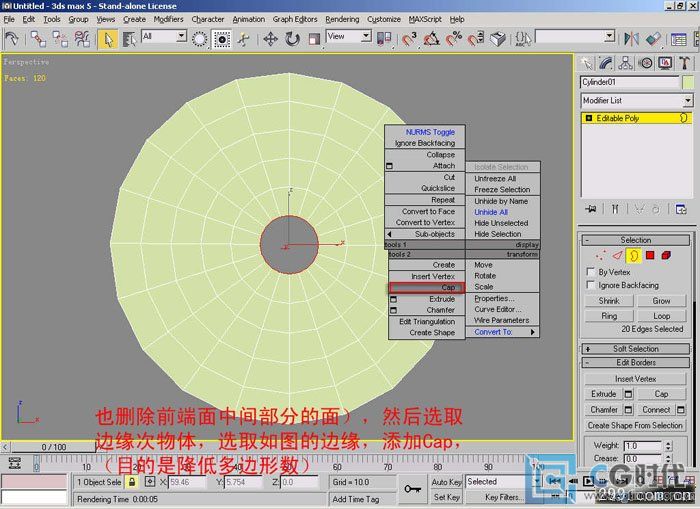This screenshot has width=700, height=509.
Task: Expand Convert To submenu in quad menu
Action: (x=503, y=332)
